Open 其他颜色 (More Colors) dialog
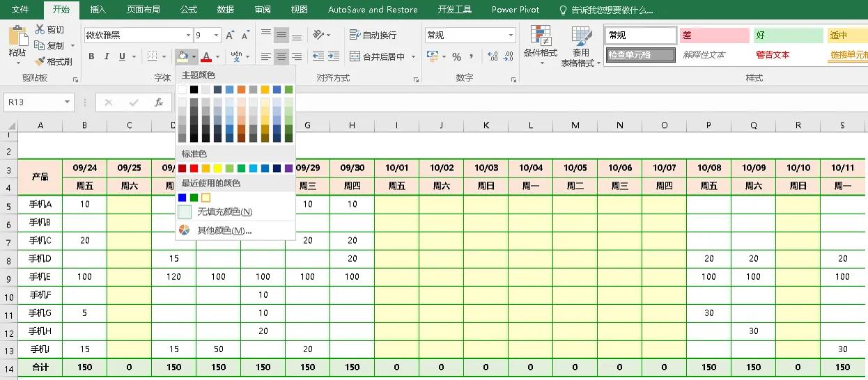Image resolution: width=868 pixels, height=380 pixels. pos(224,230)
